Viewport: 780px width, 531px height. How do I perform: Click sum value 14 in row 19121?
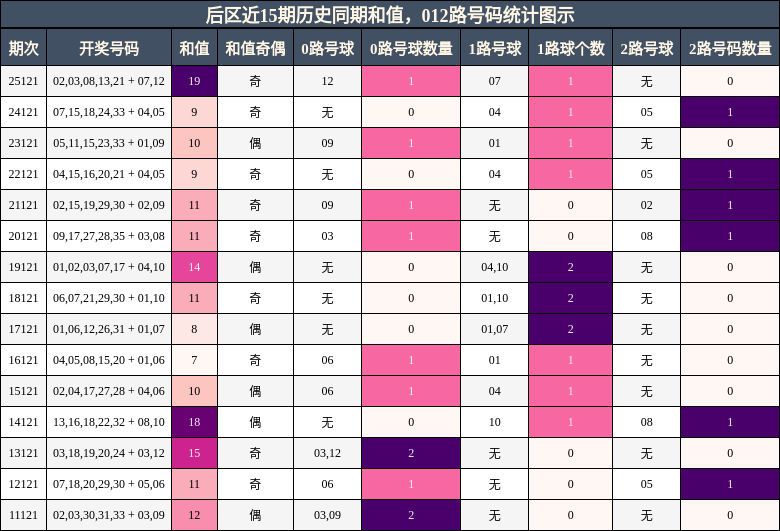[x=195, y=267]
